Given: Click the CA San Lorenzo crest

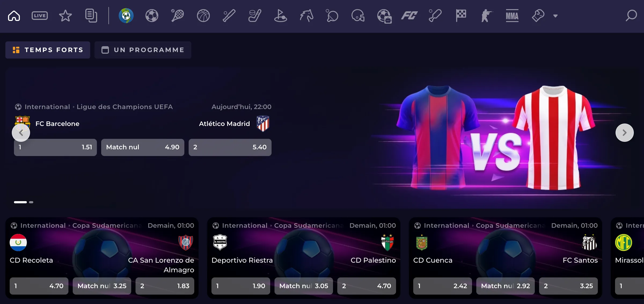Looking at the screenshot, I should [186, 243].
